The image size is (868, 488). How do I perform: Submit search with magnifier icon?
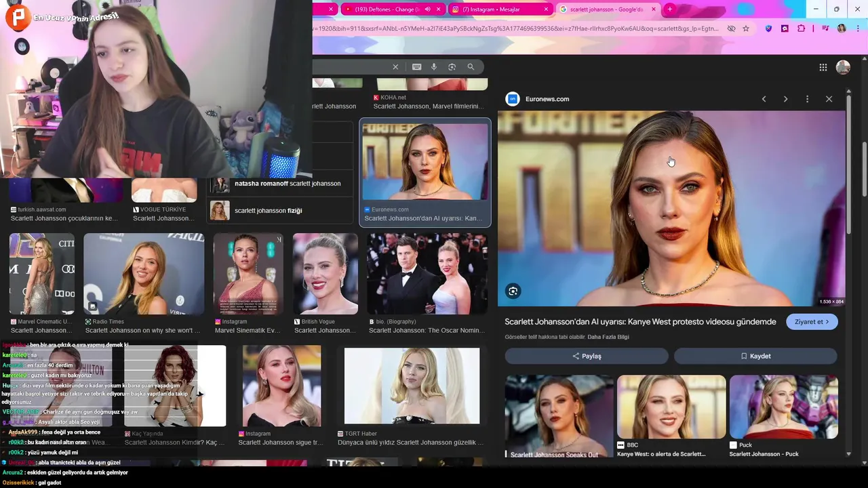(471, 66)
